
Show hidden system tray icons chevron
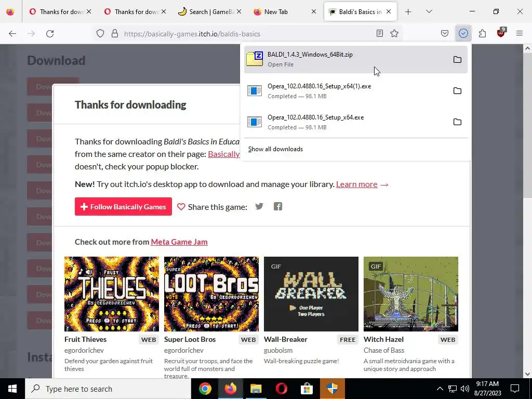(x=440, y=389)
